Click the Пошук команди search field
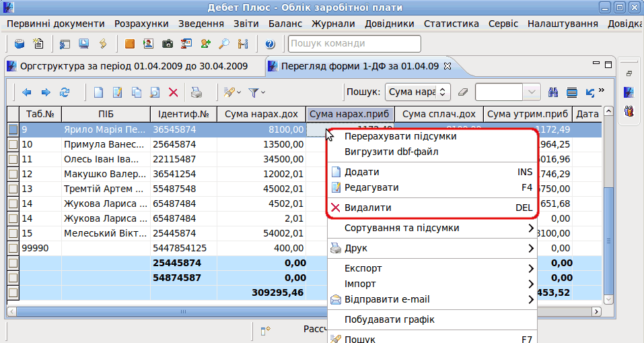This screenshot has width=644, height=343. (355, 44)
